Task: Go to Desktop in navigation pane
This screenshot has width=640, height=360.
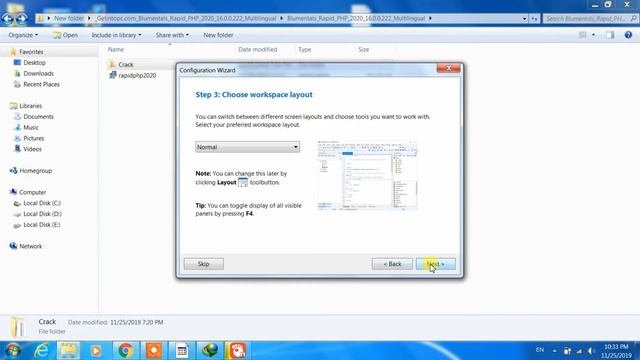Action: pos(34,62)
